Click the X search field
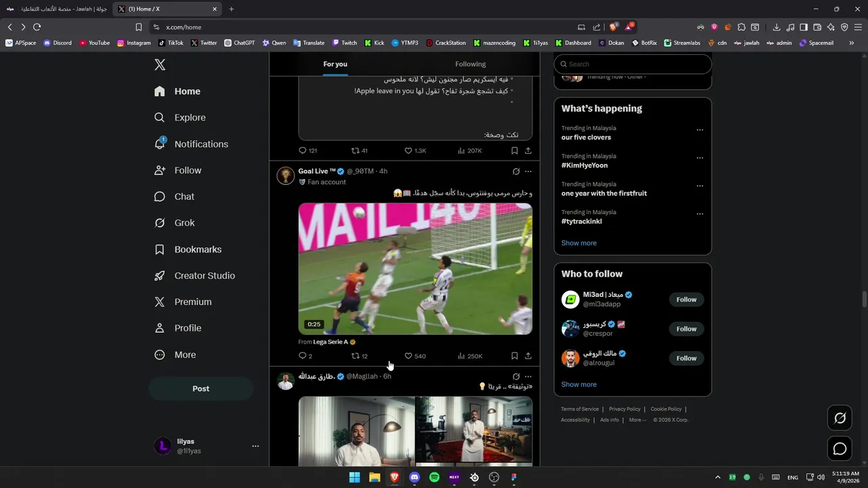 point(633,64)
